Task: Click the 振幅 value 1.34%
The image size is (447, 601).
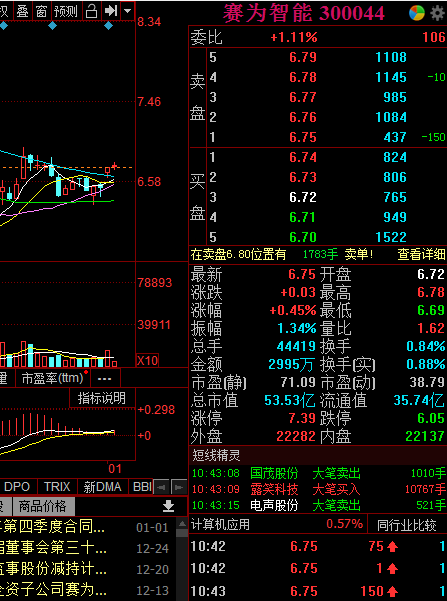Action: (297, 328)
